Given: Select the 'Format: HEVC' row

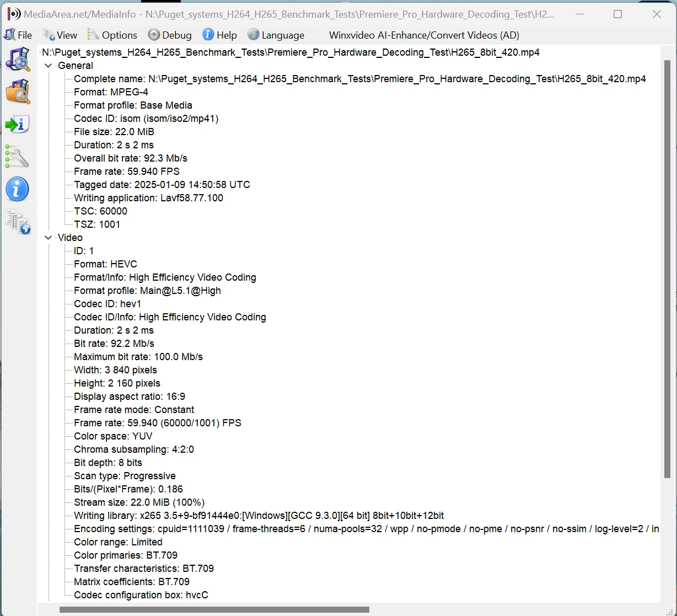Looking at the screenshot, I should pos(106,264).
